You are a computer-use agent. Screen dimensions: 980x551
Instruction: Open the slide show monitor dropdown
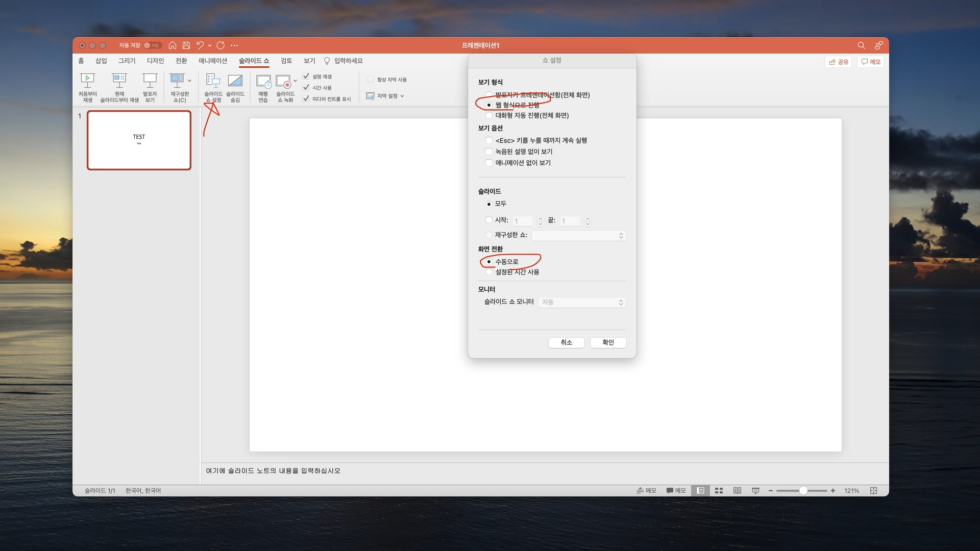point(582,302)
